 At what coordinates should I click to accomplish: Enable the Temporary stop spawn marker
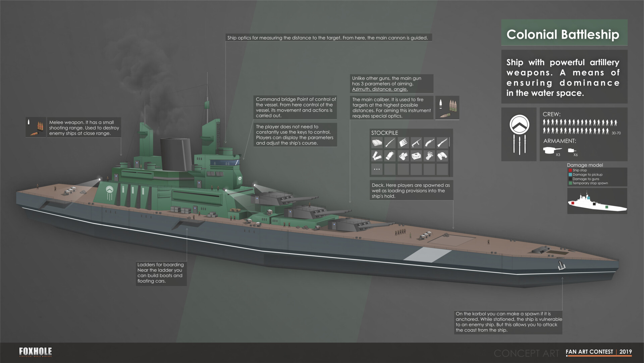tap(570, 183)
